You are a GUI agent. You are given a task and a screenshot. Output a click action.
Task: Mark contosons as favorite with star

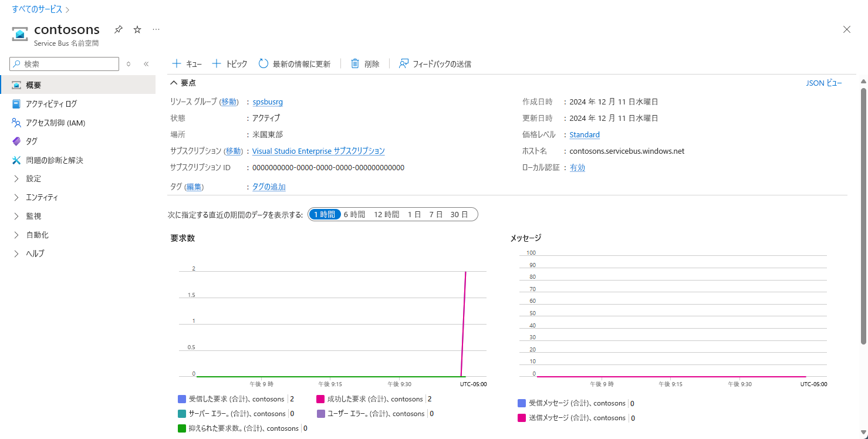137,29
